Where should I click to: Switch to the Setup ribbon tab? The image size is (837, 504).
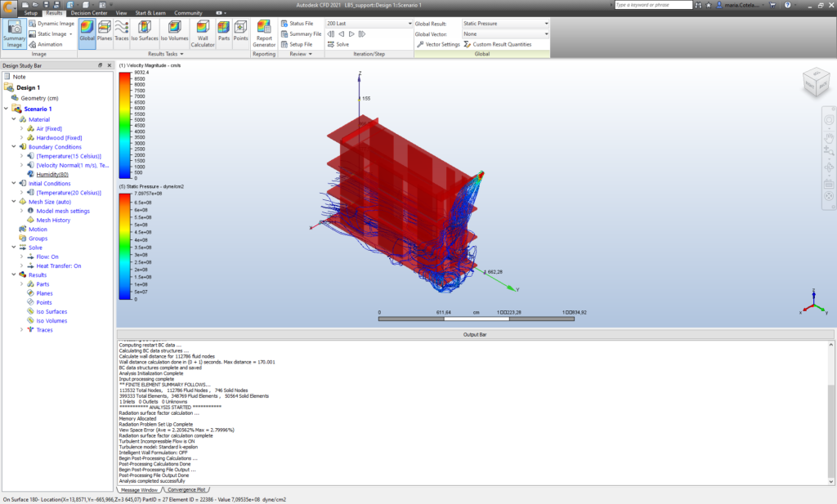tap(30, 13)
